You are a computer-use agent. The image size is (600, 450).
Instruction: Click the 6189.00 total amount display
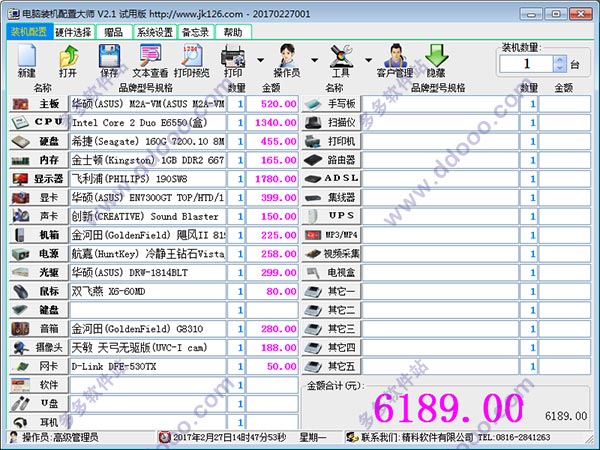pyautogui.click(x=448, y=408)
